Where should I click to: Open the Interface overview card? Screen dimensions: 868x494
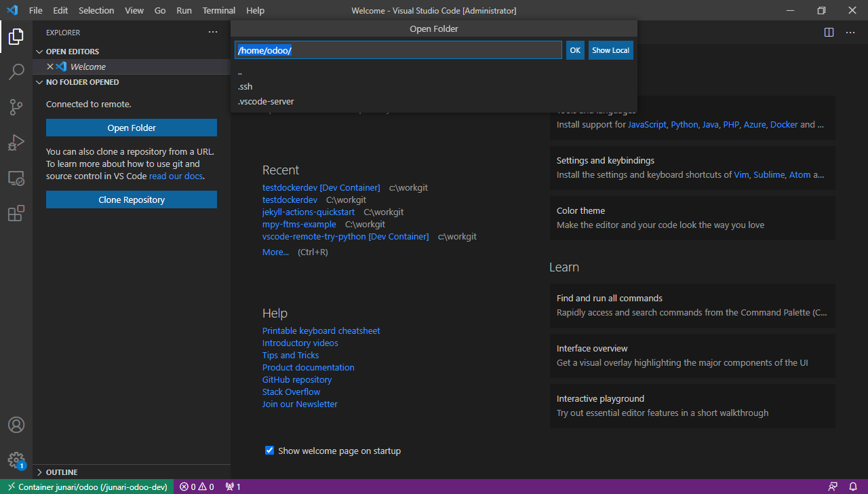pyautogui.click(x=692, y=356)
